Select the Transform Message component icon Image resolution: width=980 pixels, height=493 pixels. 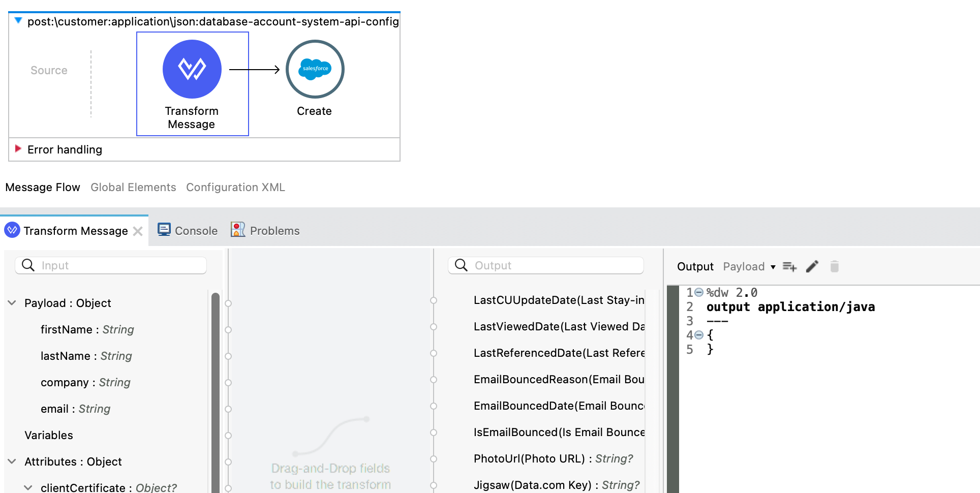click(192, 69)
